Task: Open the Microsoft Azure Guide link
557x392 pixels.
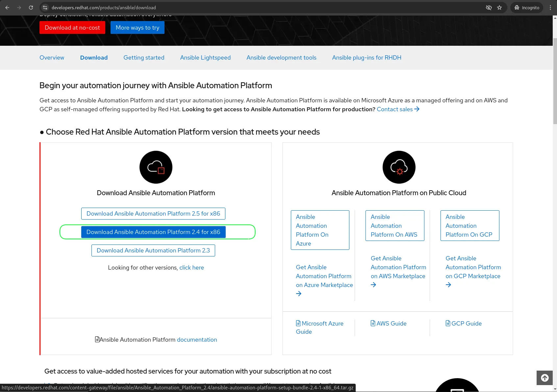Action: pyautogui.click(x=320, y=327)
